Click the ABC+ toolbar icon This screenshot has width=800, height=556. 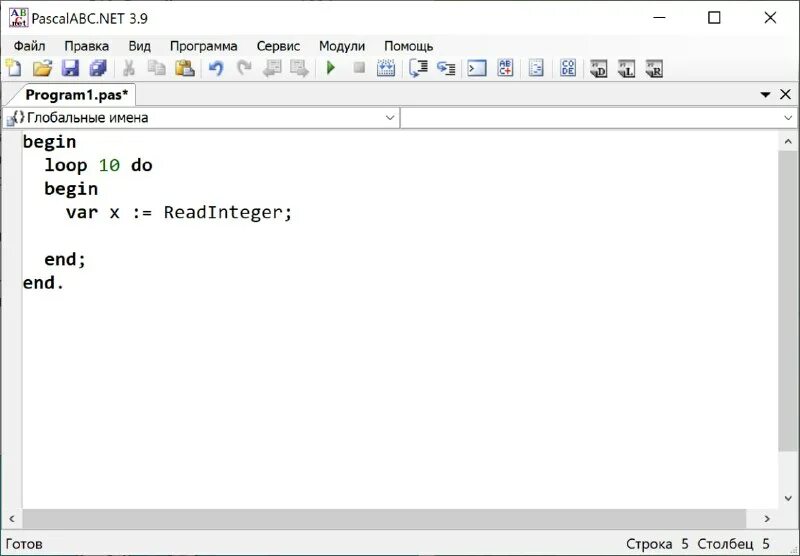pos(505,68)
